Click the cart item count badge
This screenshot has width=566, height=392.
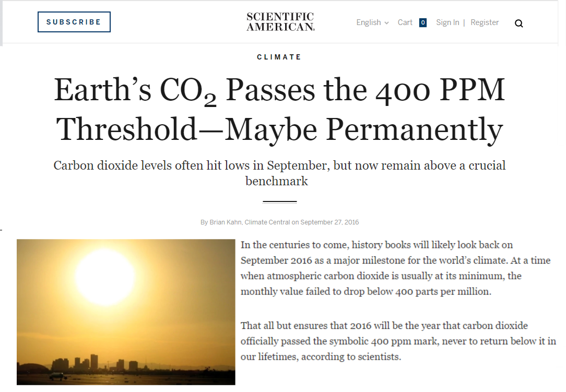423,22
